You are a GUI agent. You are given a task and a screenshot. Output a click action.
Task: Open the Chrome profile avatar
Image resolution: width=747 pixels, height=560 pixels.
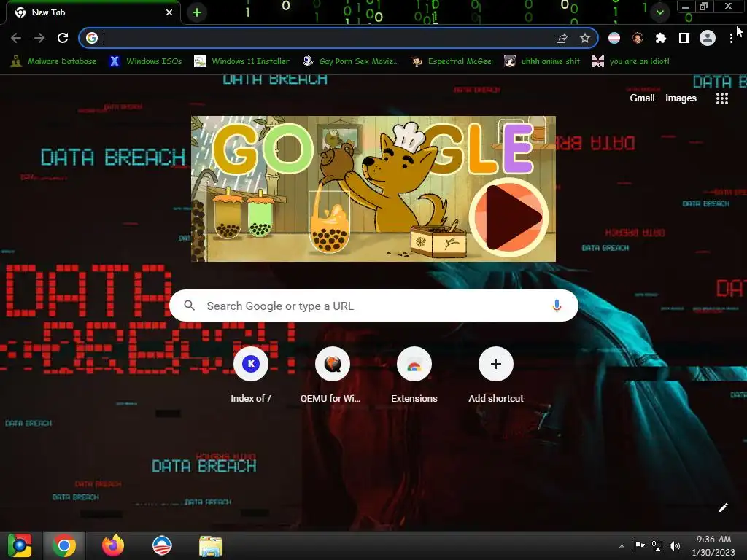click(708, 38)
